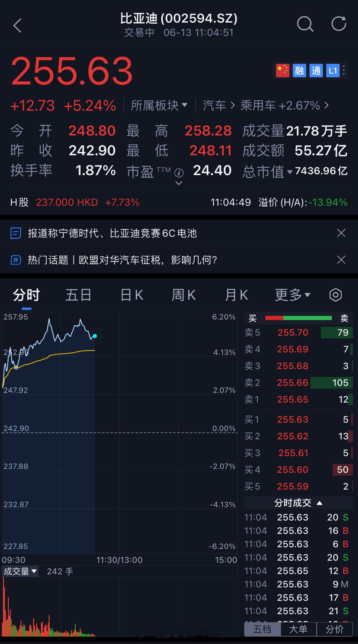The image size is (358, 644).
Task: Tap the news document icon beside 宁德时代 headline
Action: [x=16, y=233]
